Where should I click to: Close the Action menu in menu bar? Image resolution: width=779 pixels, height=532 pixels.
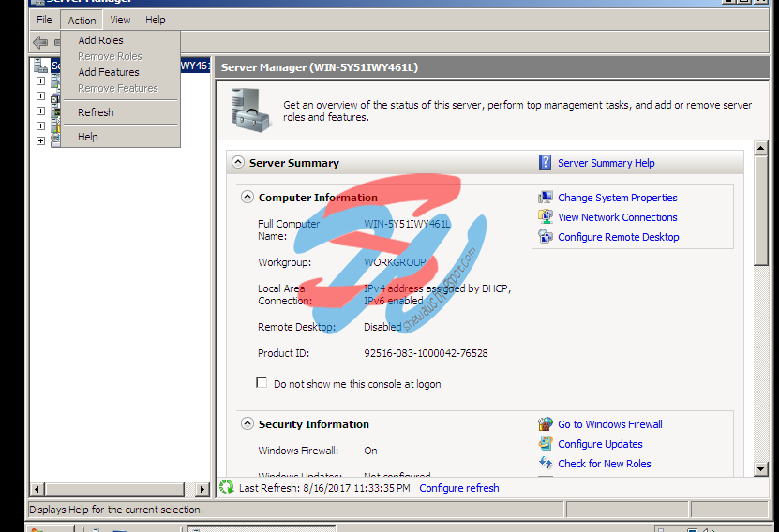click(x=82, y=21)
